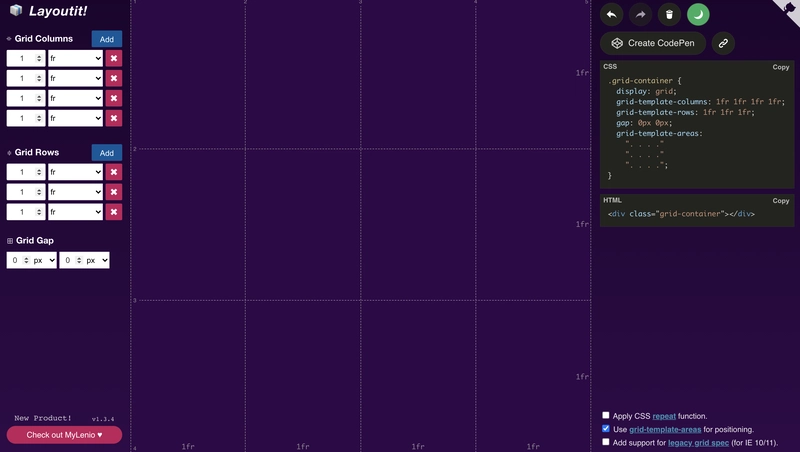Image resolution: width=800 pixels, height=452 pixels.
Task: Toggle dark mode with the moon button
Action: 698,14
